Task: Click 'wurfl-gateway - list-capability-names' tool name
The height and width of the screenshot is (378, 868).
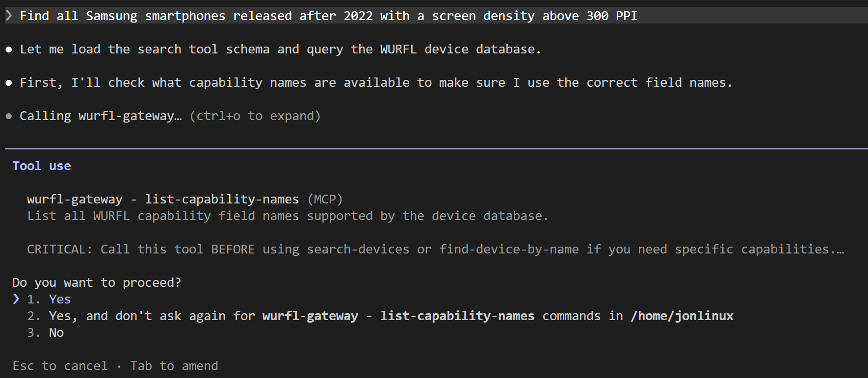Action: [x=163, y=199]
